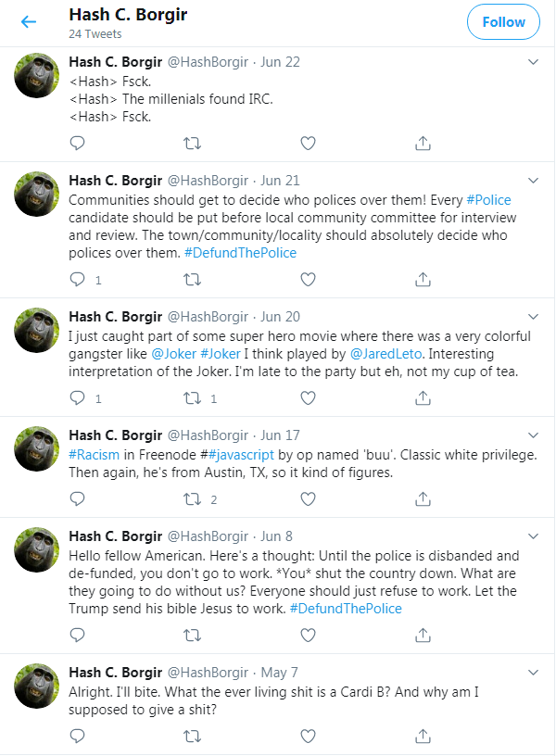Reply to the Jun 22 IRC tweet
This screenshot has width=556, height=756.
coord(78,143)
